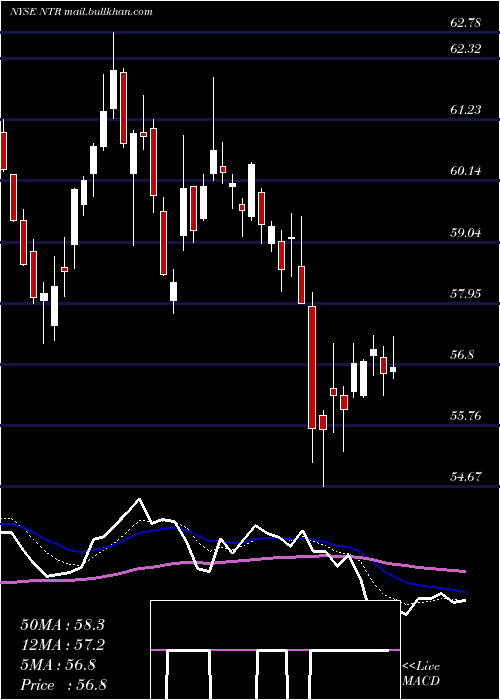Screen dimensions: 500x700
Task: Select the 61.23 price level label
Action: 466,109
